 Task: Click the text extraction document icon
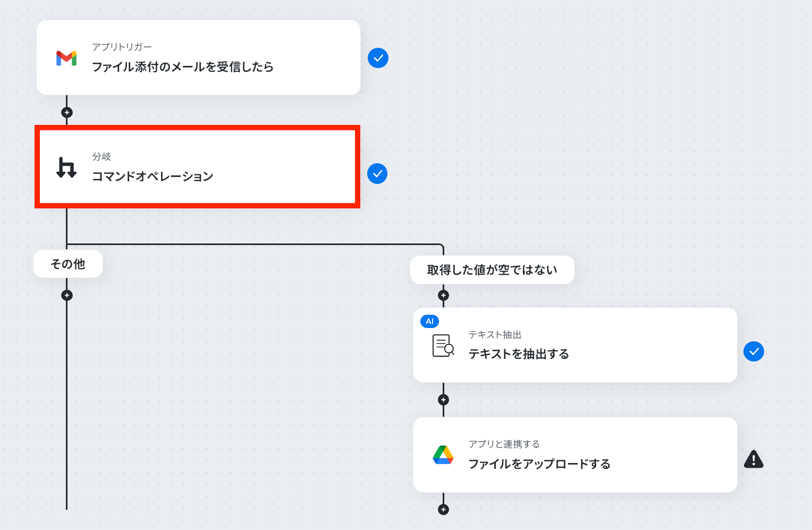[443, 346]
